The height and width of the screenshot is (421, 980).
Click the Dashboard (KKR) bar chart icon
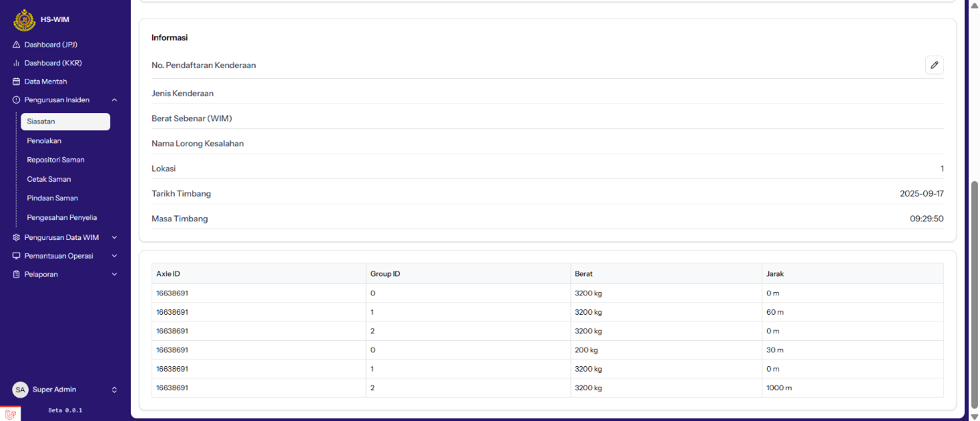click(x=16, y=63)
